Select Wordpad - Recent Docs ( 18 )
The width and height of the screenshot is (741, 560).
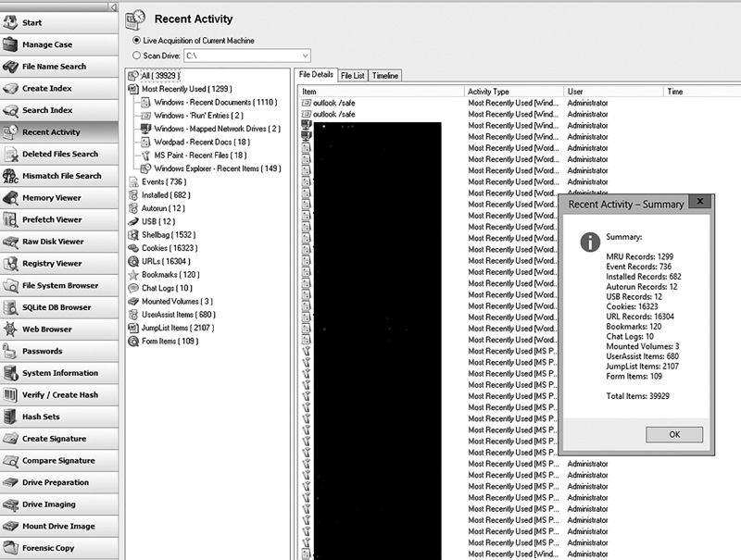click(202, 142)
